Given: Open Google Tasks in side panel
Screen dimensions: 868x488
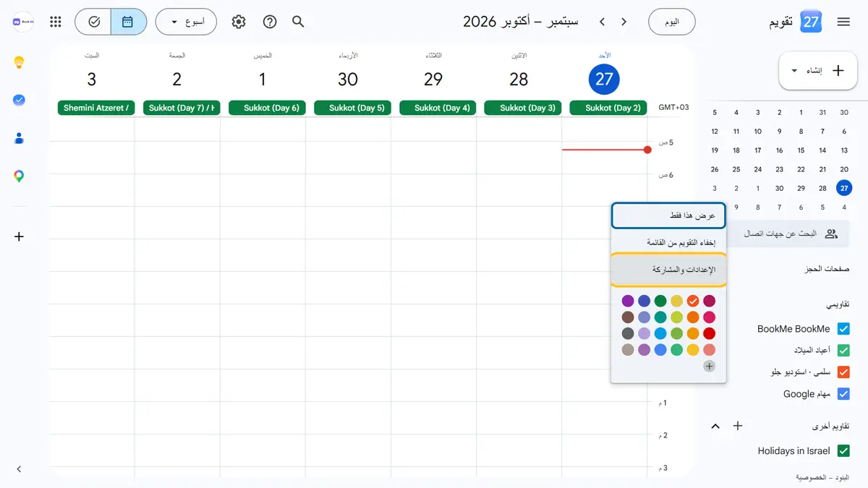Looking at the screenshot, I should pyautogui.click(x=20, y=100).
